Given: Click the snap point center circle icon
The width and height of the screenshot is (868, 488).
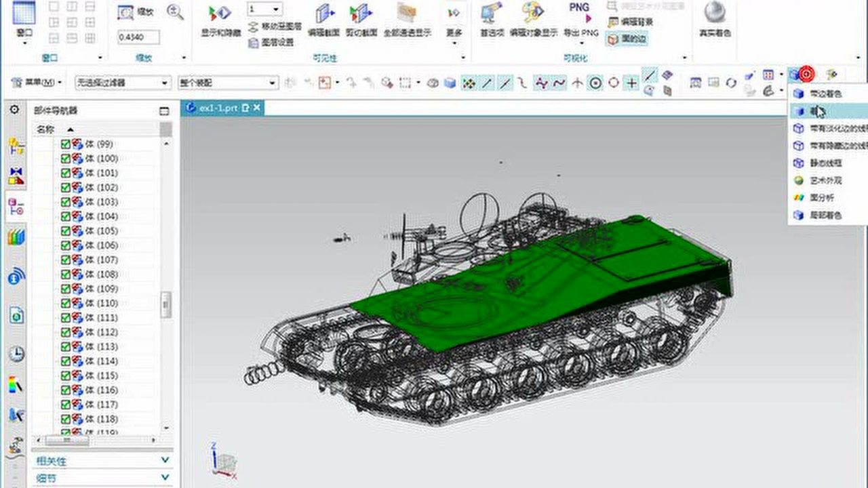Looking at the screenshot, I should click(595, 83).
